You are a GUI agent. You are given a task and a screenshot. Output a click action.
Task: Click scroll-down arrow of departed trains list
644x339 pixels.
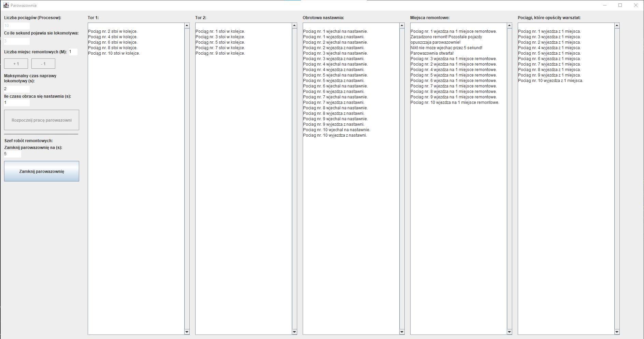click(617, 332)
